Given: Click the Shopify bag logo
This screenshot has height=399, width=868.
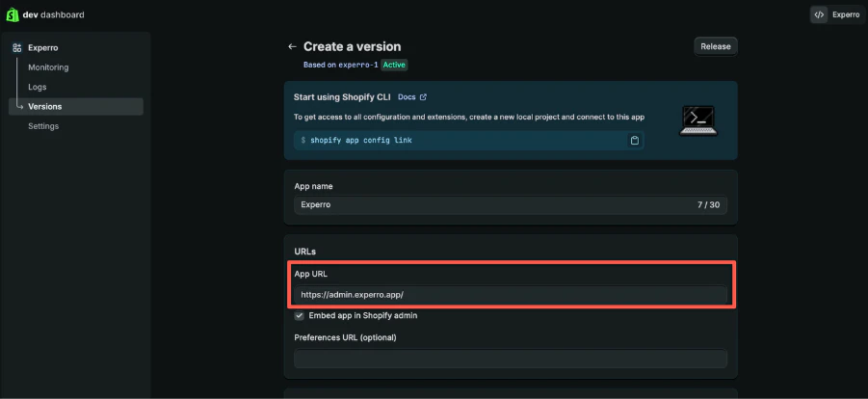Looking at the screenshot, I should pos(13,15).
